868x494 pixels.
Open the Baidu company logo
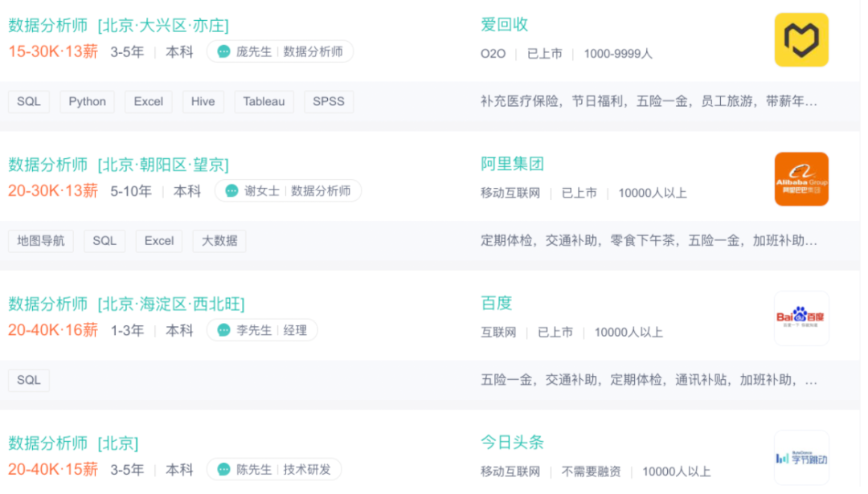coord(801,318)
